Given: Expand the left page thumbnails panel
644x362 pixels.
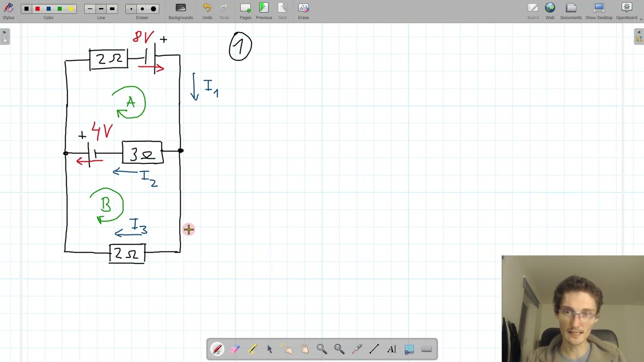Looking at the screenshot, I should [x=5, y=37].
